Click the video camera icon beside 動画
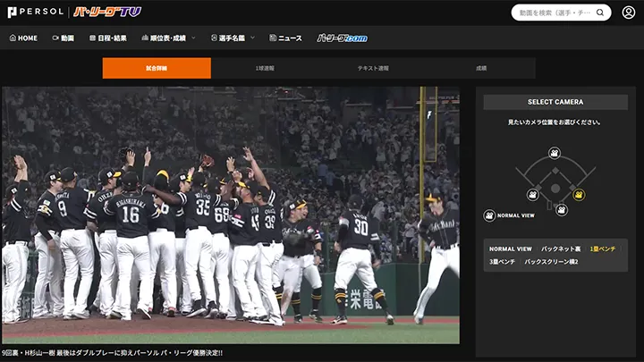 click(x=55, y=38)
